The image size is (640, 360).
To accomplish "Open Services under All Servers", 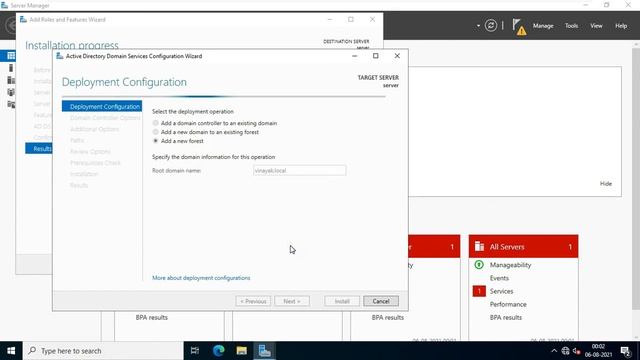I will 501,291.
